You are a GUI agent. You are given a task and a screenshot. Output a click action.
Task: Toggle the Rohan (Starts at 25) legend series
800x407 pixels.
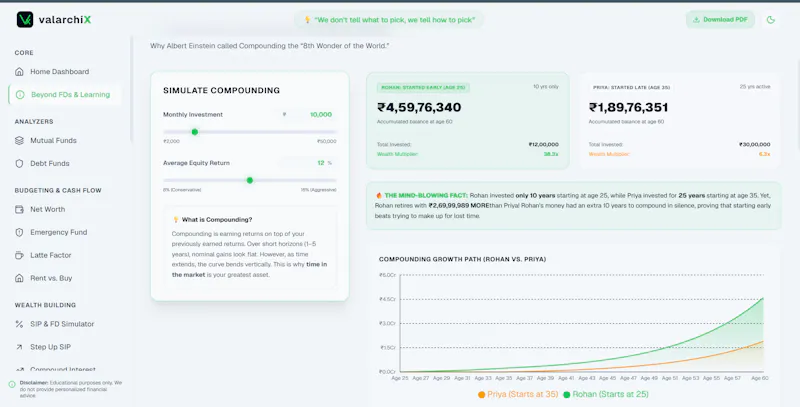coord(606,394)
